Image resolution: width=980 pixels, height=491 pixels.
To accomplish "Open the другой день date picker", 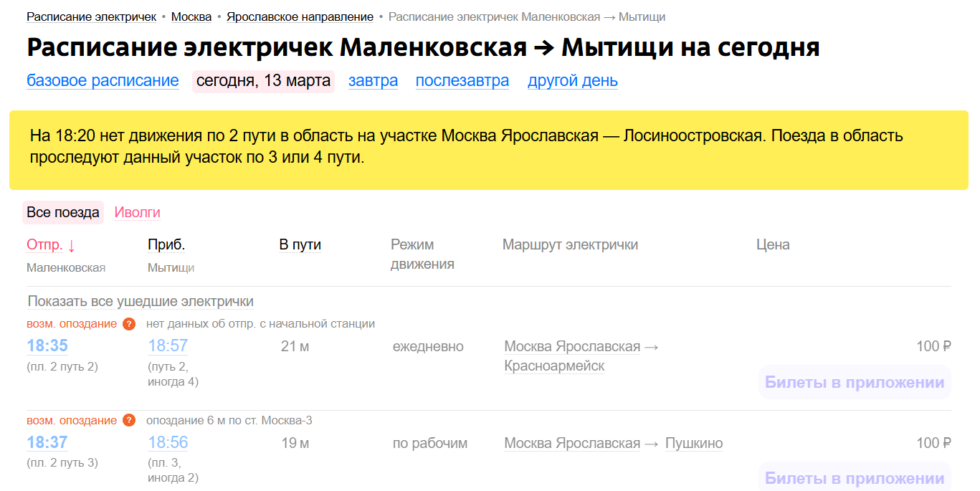I will [x=573, y=81].
